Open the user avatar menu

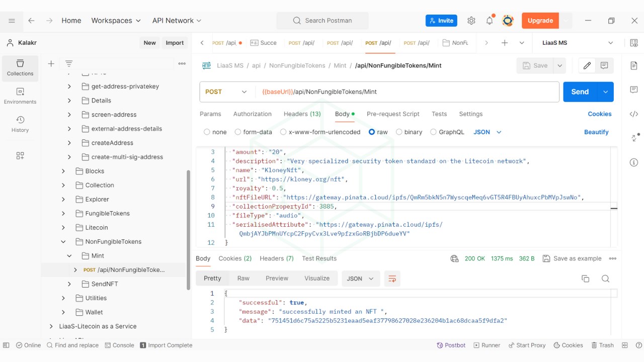pos(508,21)
